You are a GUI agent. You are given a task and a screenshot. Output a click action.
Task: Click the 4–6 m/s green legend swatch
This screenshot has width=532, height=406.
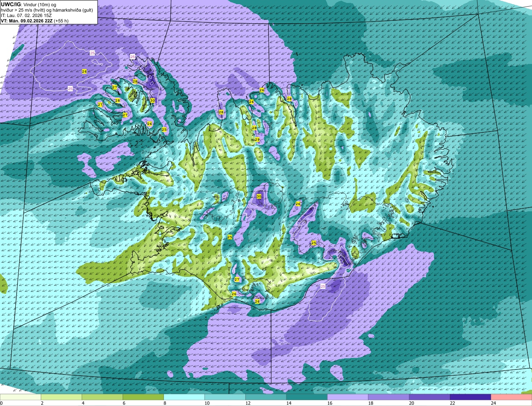tap(103, 397)
